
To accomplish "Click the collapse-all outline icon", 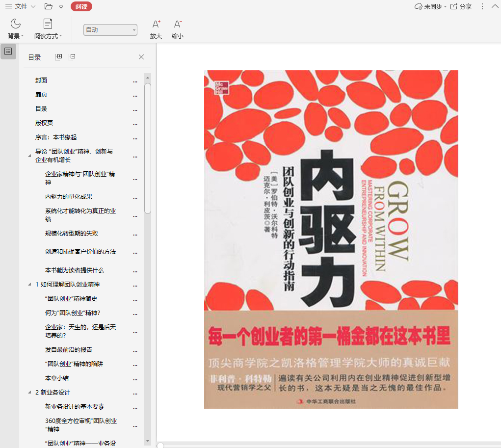I will 72,57.
